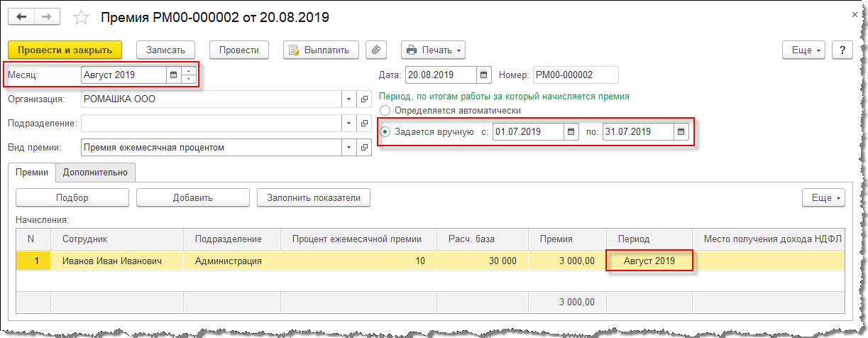Viewport: 868px width, 338px height.
Task: Click the empty Подразделение field
Action: click(211, 124)
